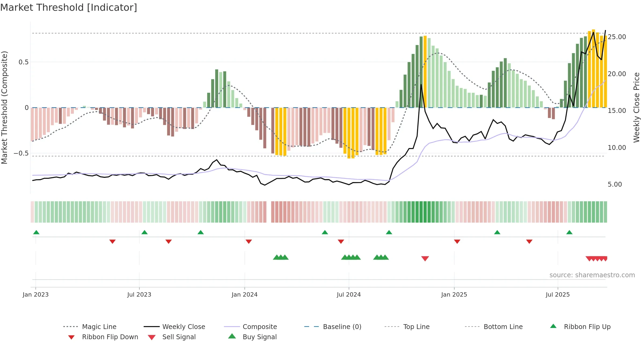Screen dimensions: 644x362
Task: Click the Ribbon Flip Up marker around Mar 2025
Action: 497,232
